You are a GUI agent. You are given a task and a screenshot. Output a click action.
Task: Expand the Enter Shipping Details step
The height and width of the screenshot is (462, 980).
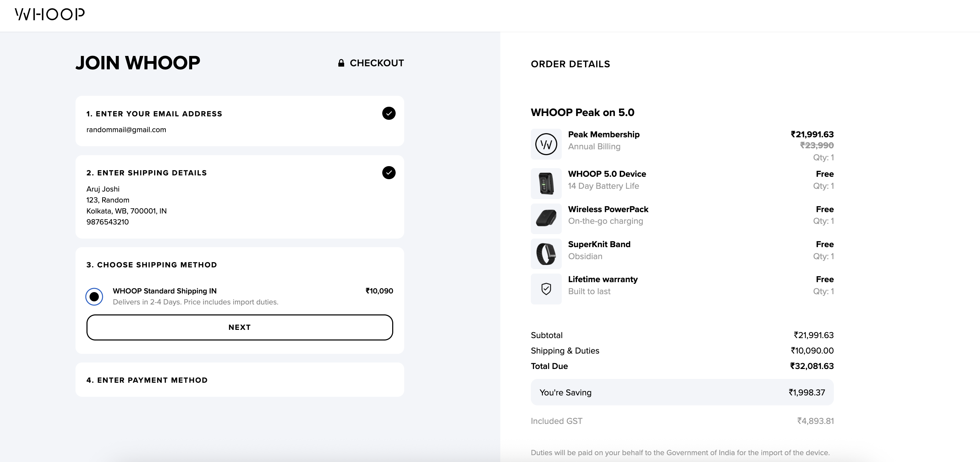[147, 173]
